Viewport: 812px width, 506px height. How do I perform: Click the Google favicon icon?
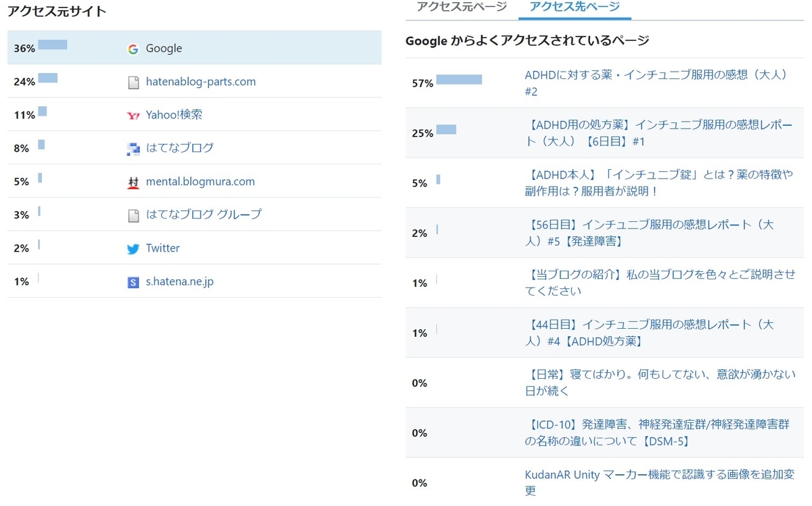click(x=133, y=49)
